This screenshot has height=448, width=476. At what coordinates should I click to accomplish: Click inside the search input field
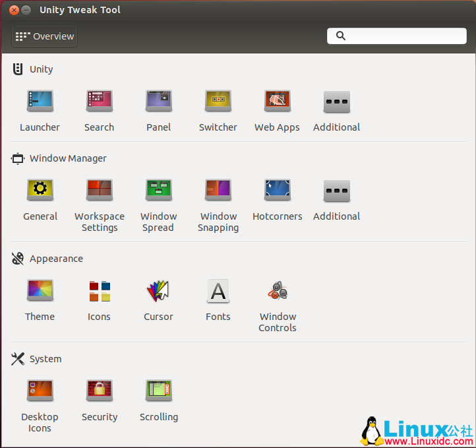396,36
